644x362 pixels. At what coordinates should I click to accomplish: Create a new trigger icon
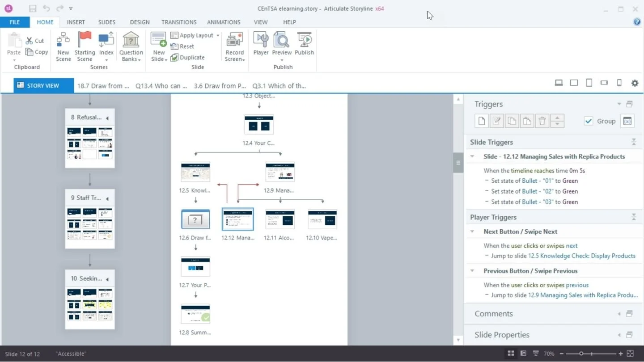482,121
